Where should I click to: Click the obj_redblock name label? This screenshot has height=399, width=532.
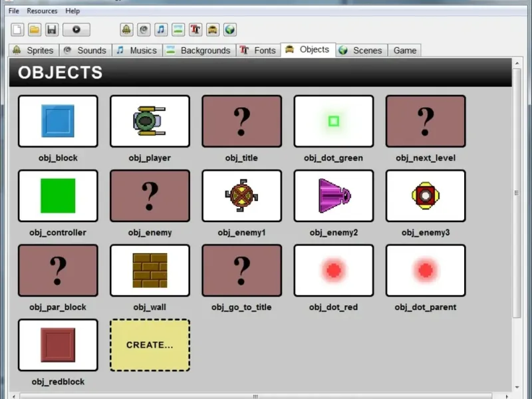tap(58, 382)
